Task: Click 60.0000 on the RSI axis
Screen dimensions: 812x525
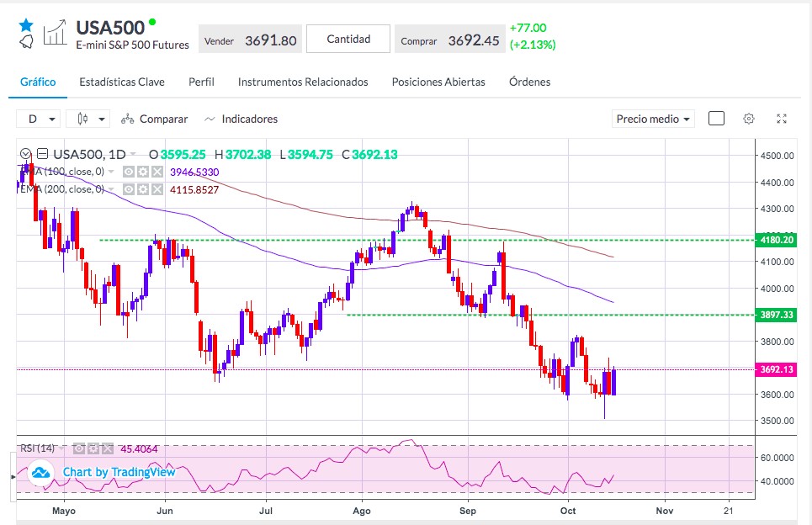Action: point(777,457)
